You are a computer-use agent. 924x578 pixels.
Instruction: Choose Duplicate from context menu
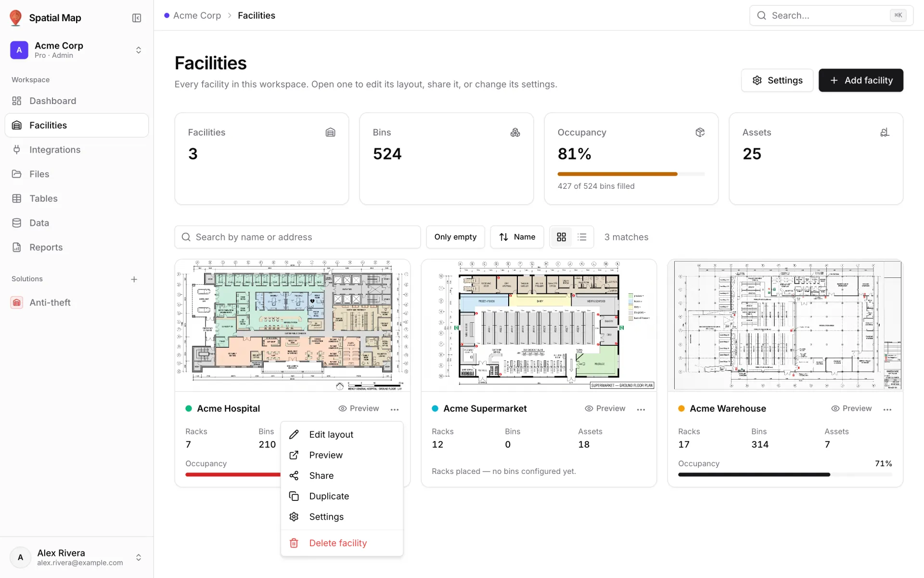click(342, 496)
